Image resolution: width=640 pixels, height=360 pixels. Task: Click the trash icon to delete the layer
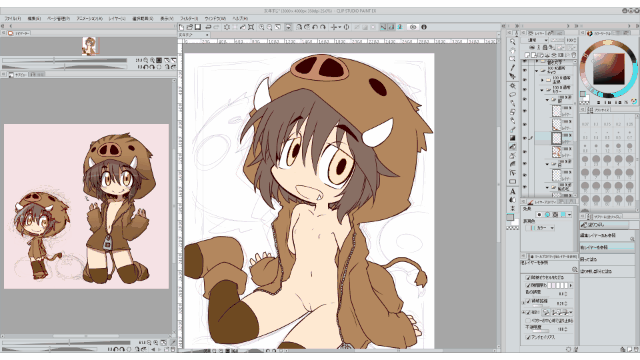pos(573,55)
